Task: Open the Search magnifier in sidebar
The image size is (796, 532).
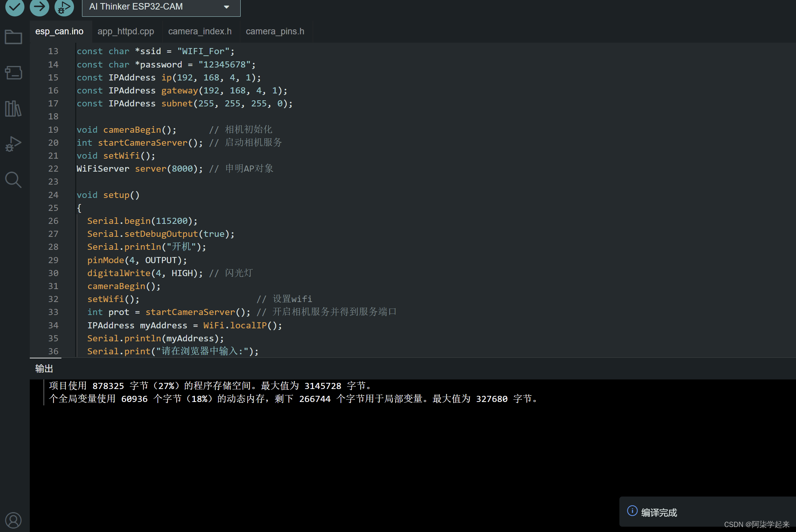Action: (x=13, y=180)
